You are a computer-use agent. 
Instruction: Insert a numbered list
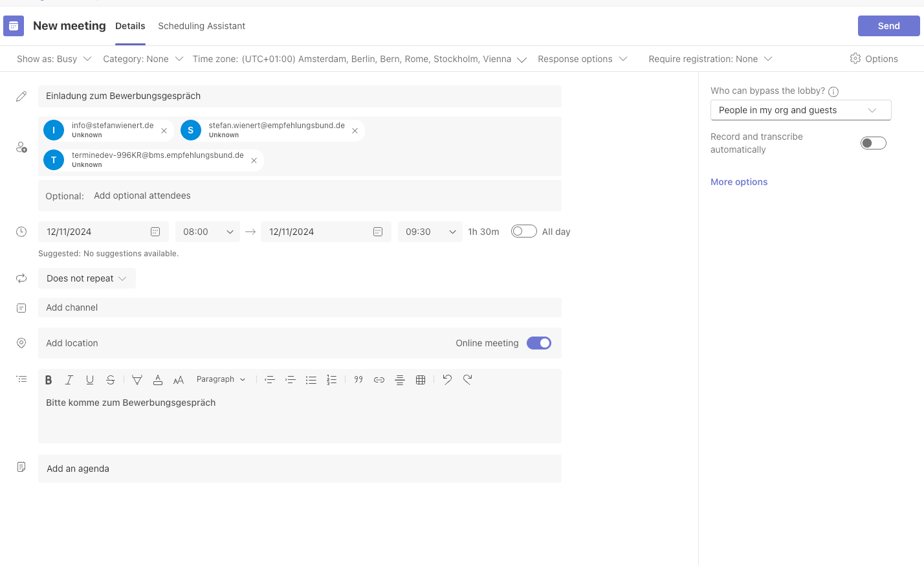332,380
